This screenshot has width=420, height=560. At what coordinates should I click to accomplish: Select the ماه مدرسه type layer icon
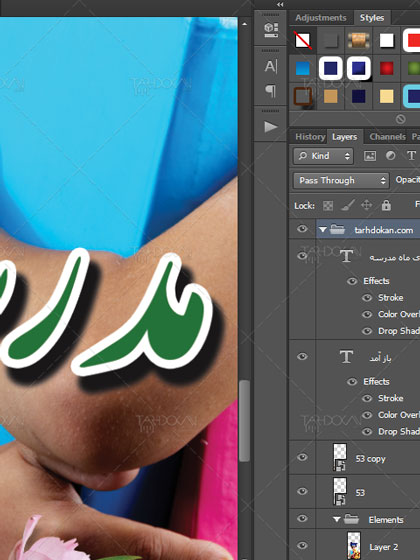coord(346,256)
